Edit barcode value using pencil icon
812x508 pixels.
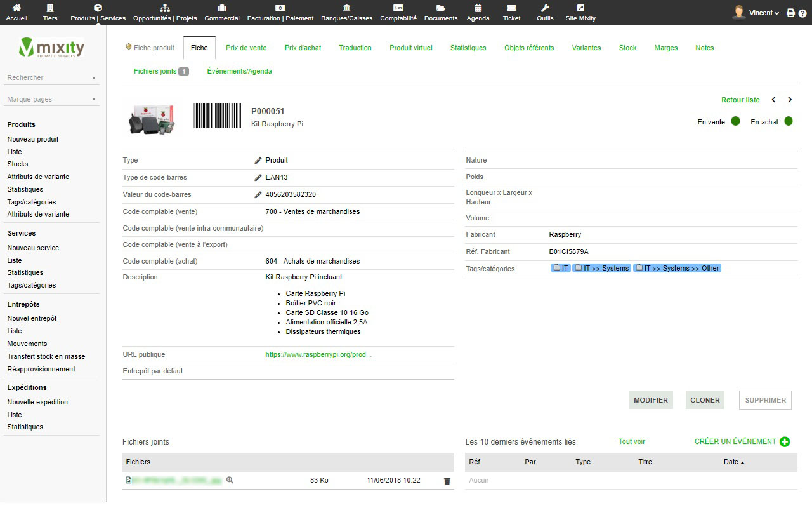(258, 195)
